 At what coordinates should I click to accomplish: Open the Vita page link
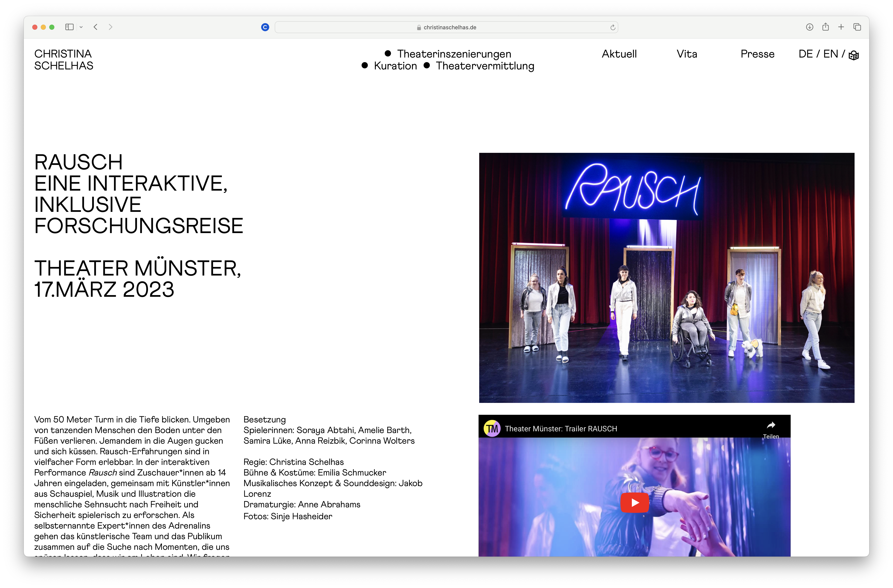(x=687, y=54)
